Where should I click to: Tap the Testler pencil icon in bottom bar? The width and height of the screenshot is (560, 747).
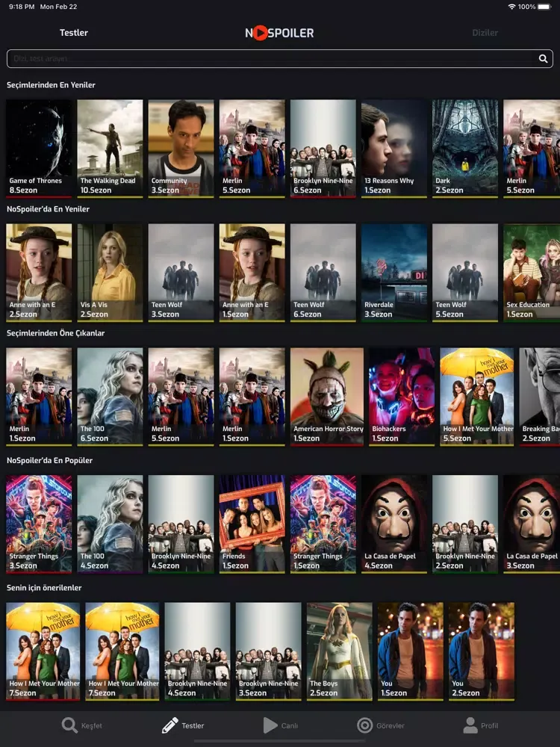coord(170,725)
